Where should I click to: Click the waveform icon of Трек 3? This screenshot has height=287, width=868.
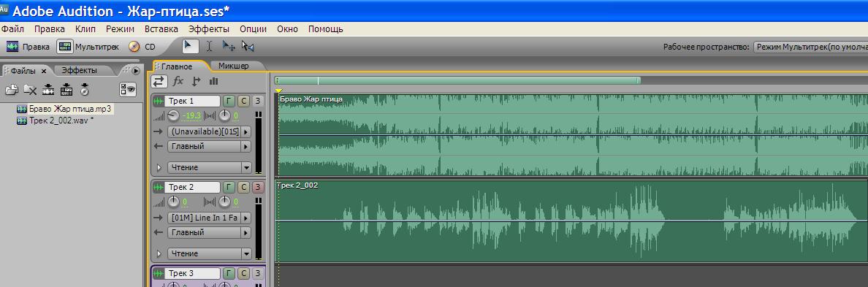[159, 273]
